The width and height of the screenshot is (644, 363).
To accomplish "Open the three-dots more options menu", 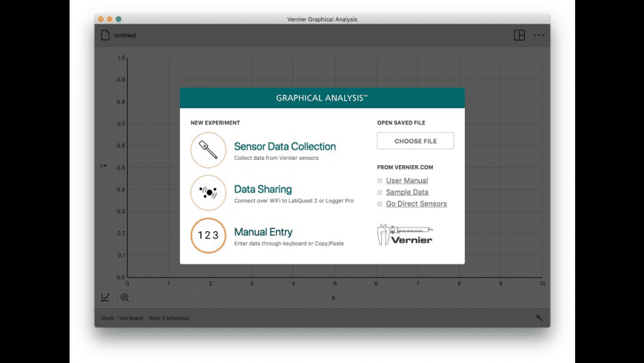I will (x=539, y=36).
